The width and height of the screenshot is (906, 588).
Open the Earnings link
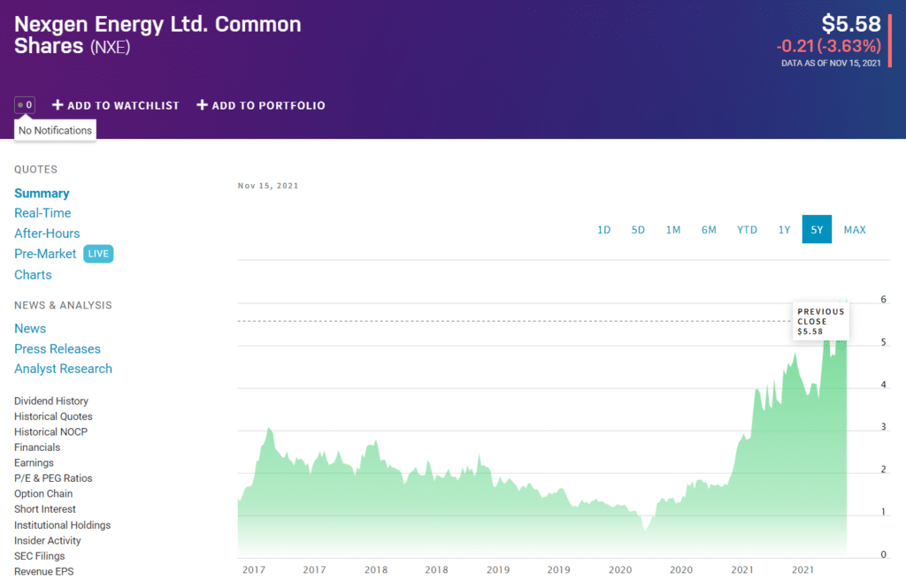click(x=35, y=462)
